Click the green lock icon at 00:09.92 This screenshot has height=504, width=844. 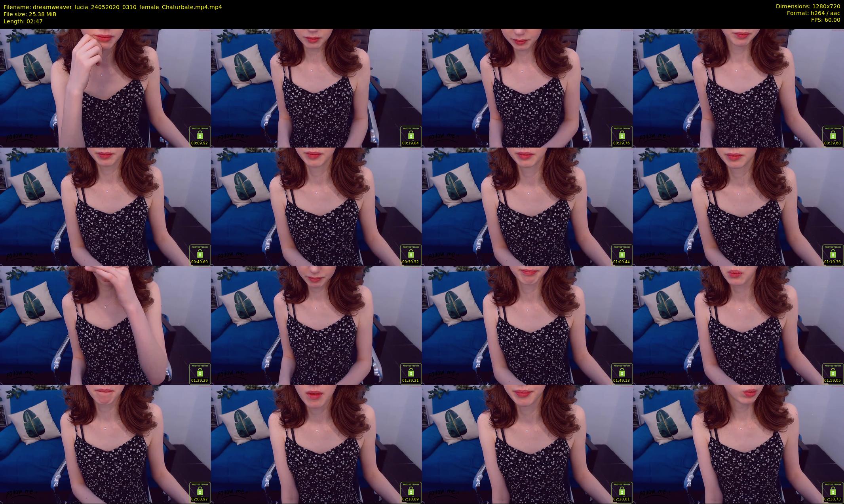click(x=200, y=135)
